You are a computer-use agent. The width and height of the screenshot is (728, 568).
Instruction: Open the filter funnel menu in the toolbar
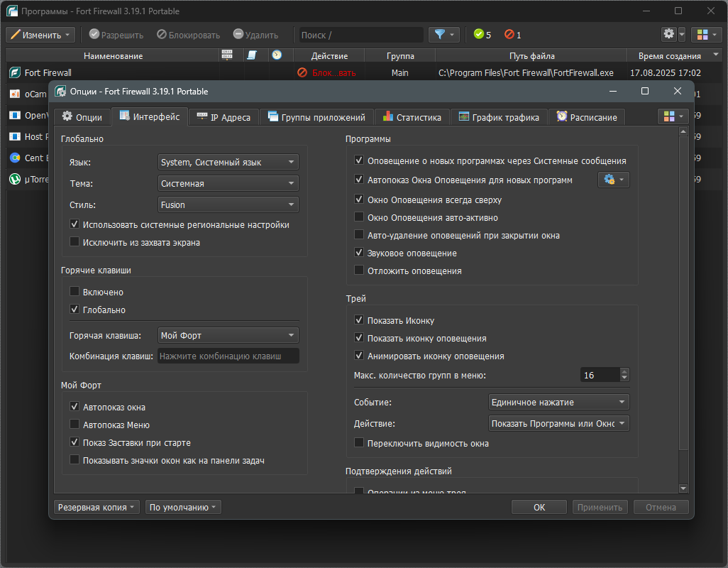[x=444, y=34]
